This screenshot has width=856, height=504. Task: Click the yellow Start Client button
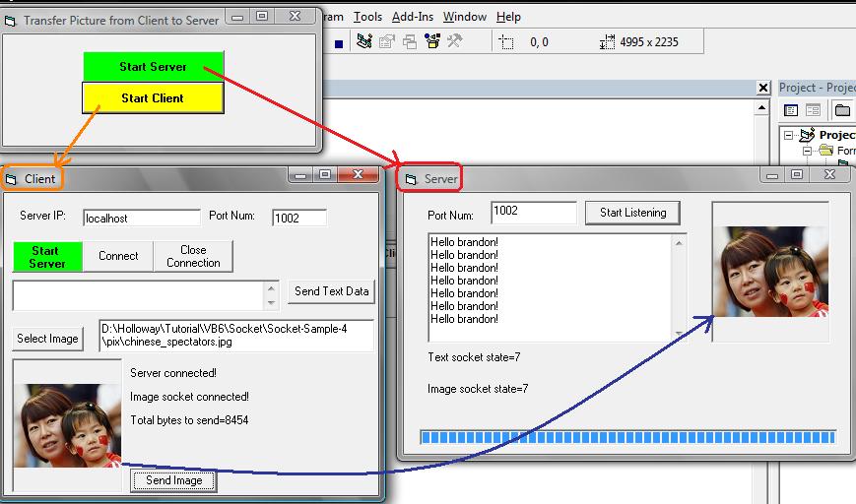(x=153, y=98)
